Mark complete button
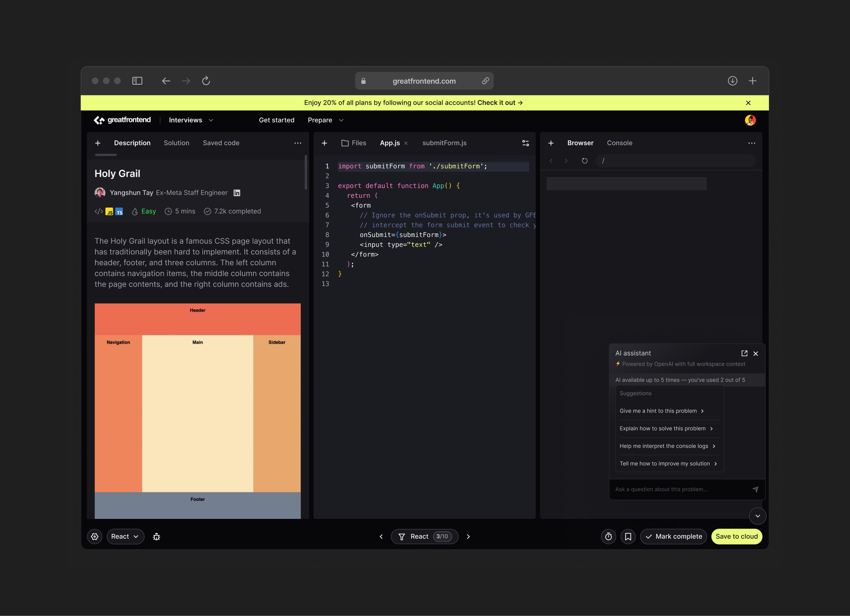This screenshot has height=616, width=850. pos(674,537)
